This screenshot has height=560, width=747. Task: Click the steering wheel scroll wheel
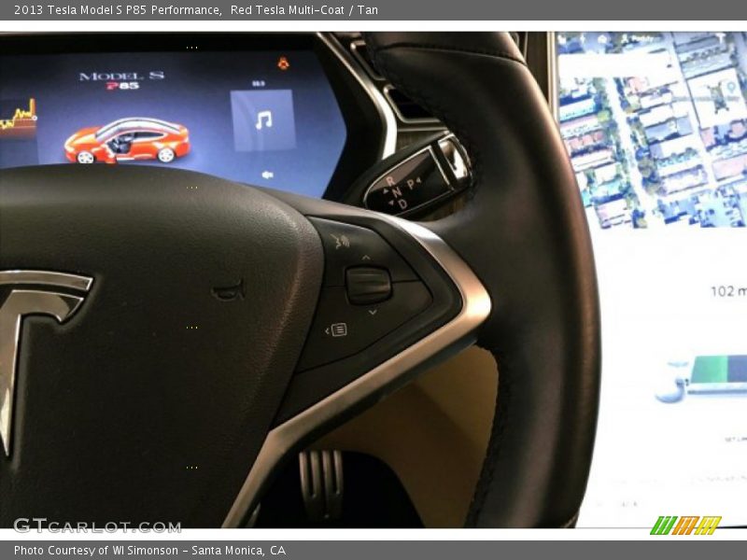[368, 285]
